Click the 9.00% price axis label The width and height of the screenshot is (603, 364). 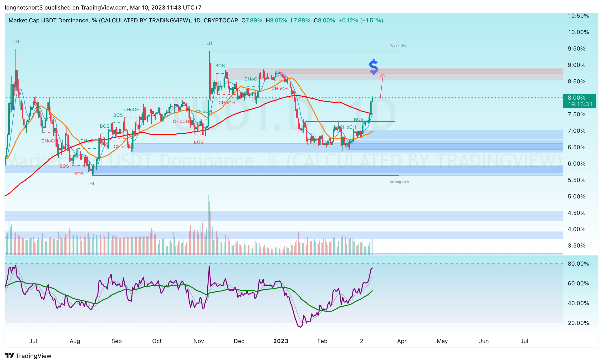click(x=577, y=65)
